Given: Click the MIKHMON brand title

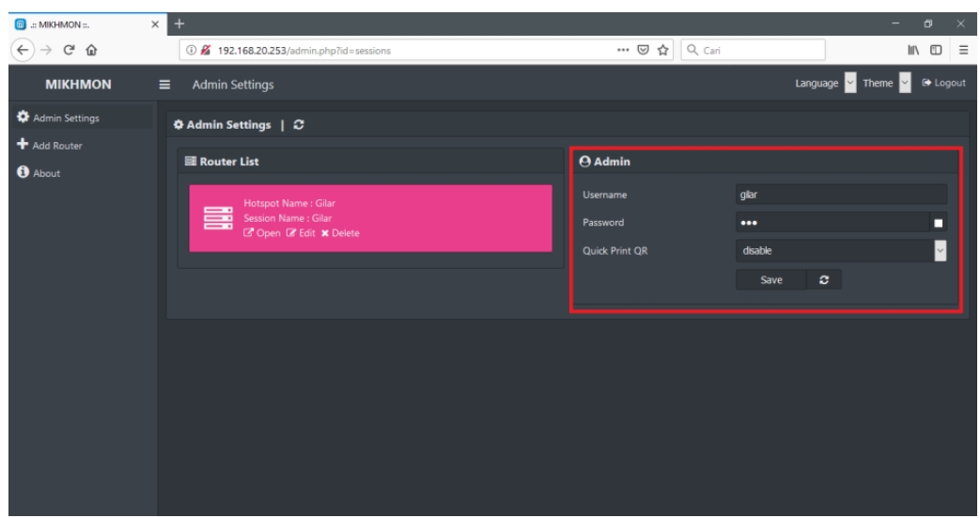Looking at the screenshot, I should pyautogui.click(x=78, y=85).
